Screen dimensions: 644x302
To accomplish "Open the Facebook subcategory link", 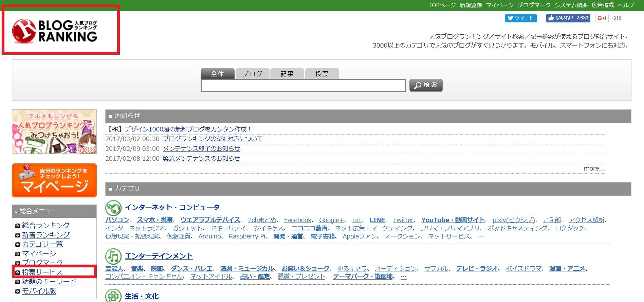I will click(x=298, y=220).
